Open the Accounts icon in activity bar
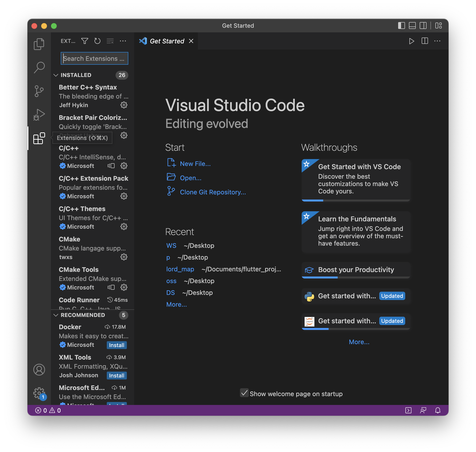The height and width of the screenshot is (452, 476). (39, 369)
